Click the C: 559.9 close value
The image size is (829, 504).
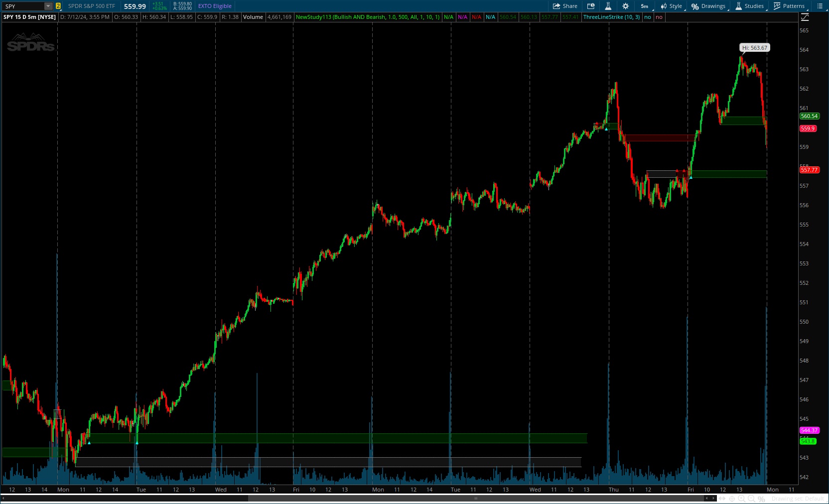[x=207, y=17]
